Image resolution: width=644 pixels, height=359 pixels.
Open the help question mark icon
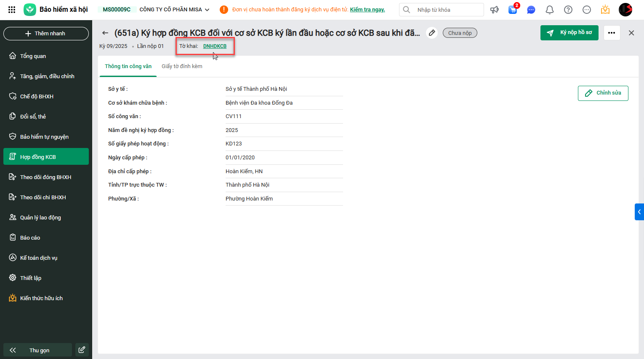click(568, 10)
